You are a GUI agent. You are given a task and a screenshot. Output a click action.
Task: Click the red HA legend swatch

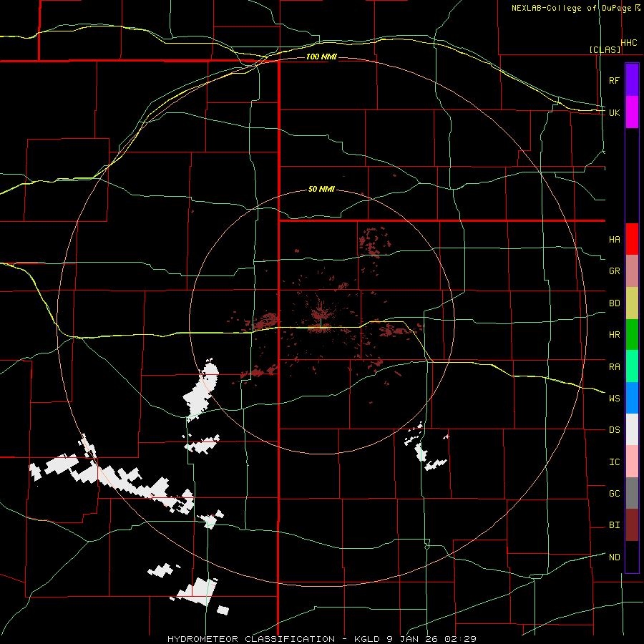[632, 239]
